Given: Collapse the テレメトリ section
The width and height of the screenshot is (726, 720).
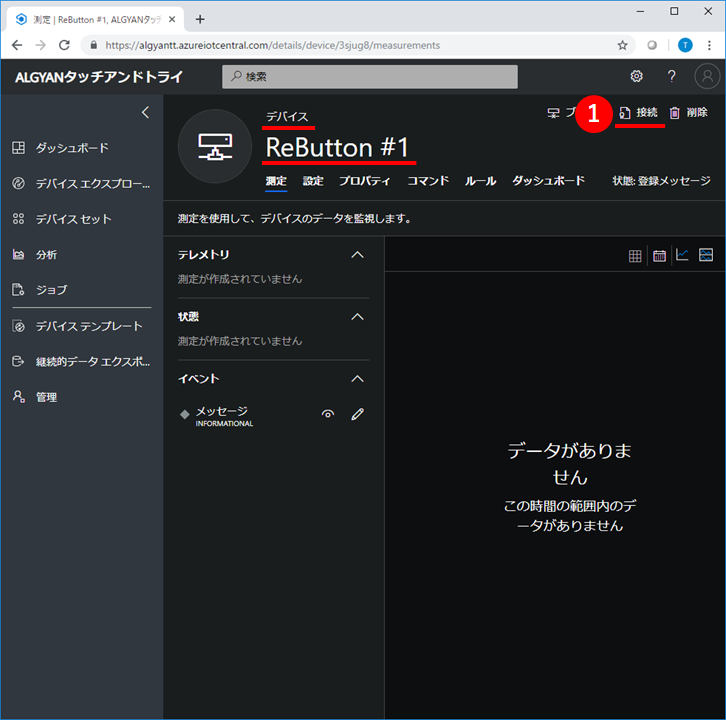Looking at the screenshot, I should point(357,255).
